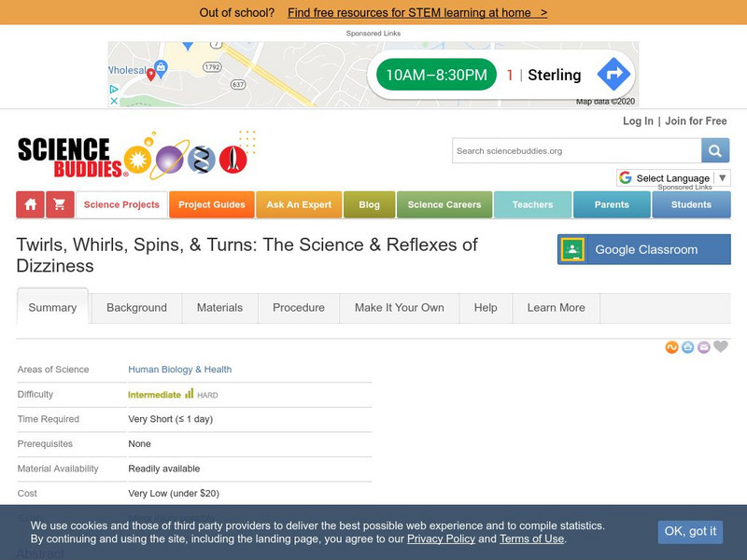Switch to the Materials tab

click(x=219, y=308)
